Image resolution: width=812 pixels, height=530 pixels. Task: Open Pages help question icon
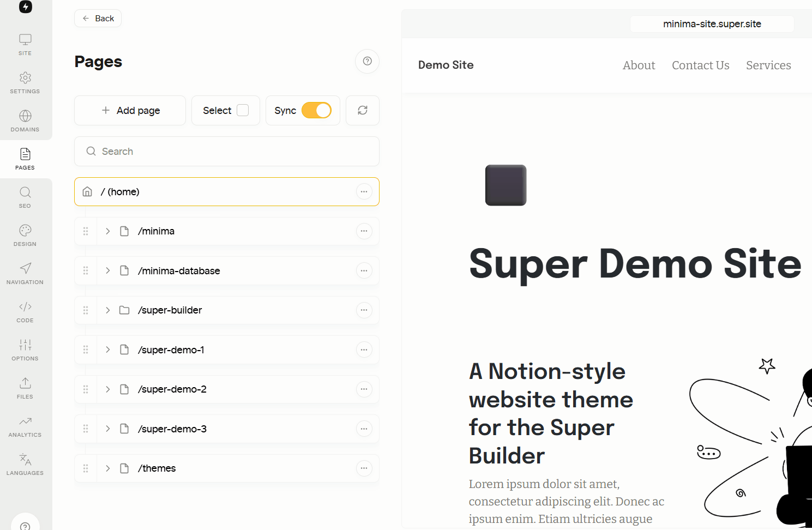point(367,61)
